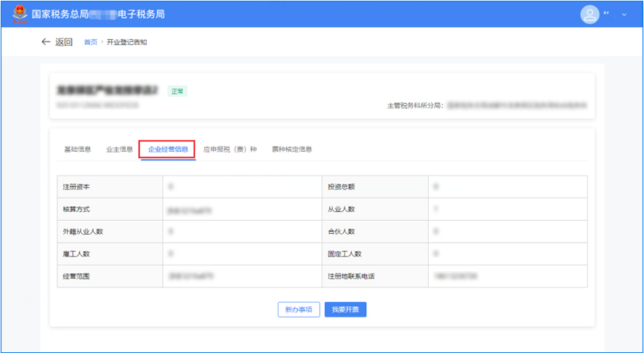This screenshot has height=353, width=644.
Task: Click the national tax emblem logo
Action: coord(16,15)
